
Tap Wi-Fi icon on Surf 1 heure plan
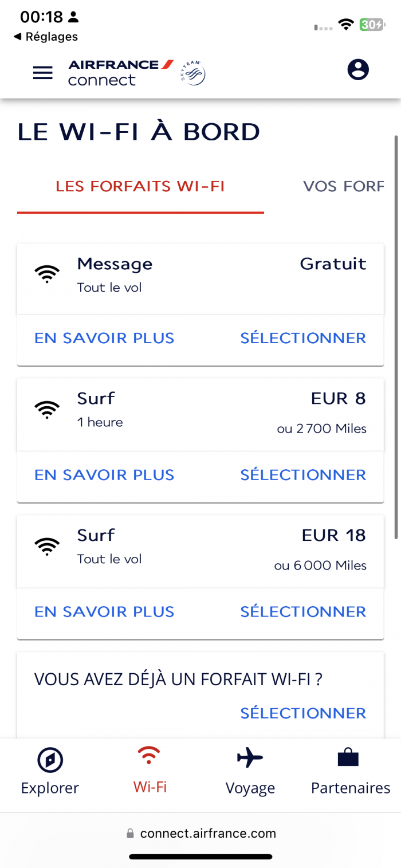click(47, 409)
